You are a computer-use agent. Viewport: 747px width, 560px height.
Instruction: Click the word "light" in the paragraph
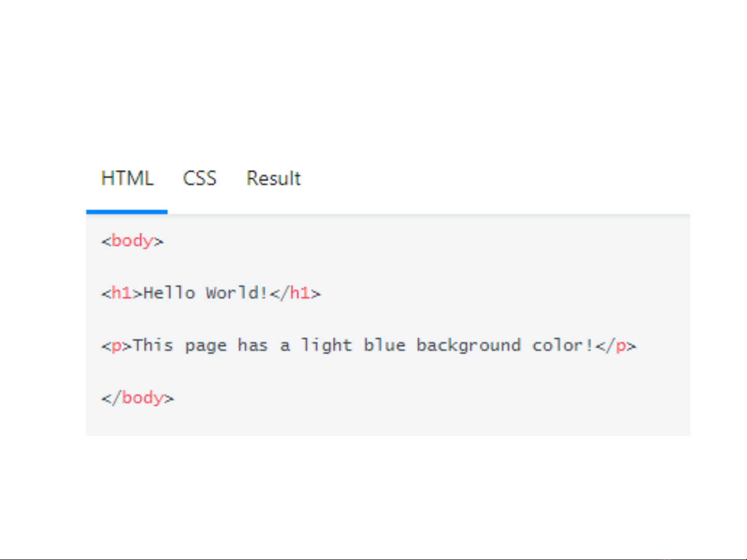click(x=327, y=346)
